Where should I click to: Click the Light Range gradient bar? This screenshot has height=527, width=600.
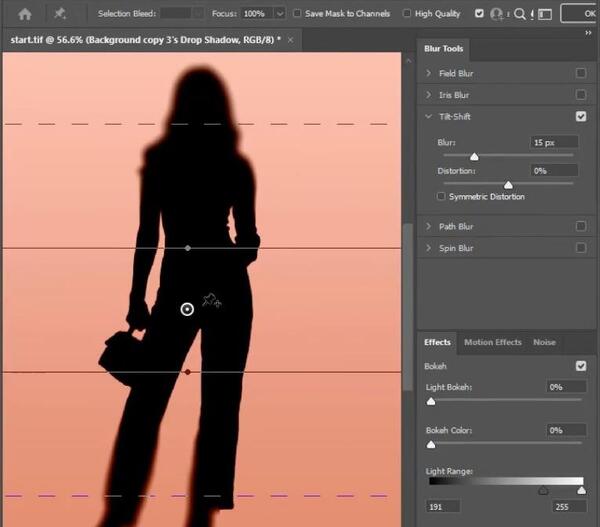click(506, 481)
